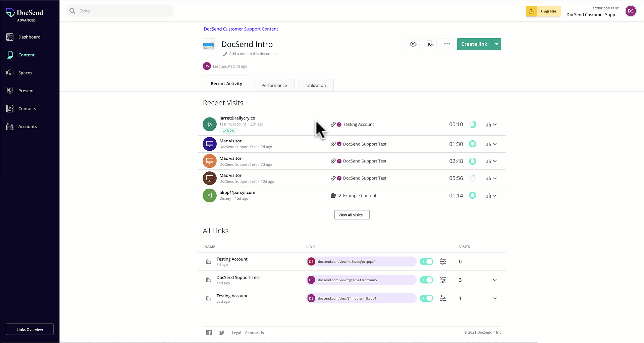Screen dimensions: 644x343
Task: Expand the Mac visitor 02:48 visit details
Action: (x=495, y=161)
